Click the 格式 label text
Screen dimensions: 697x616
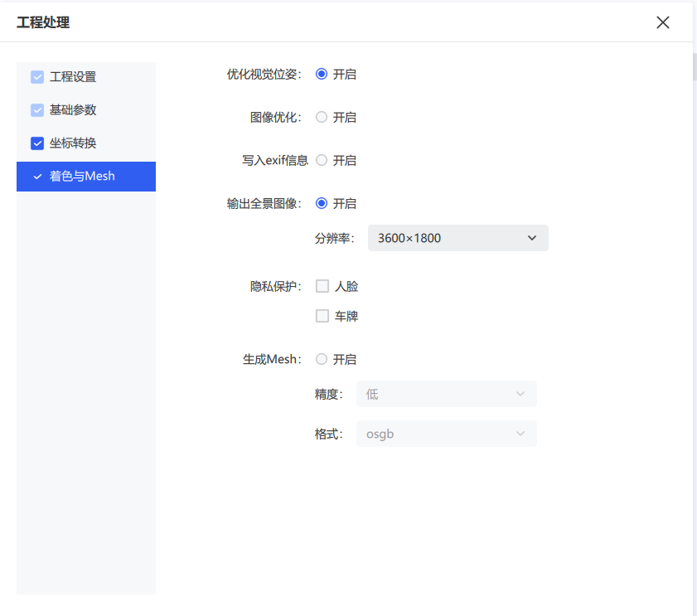(x=328, y=434)
